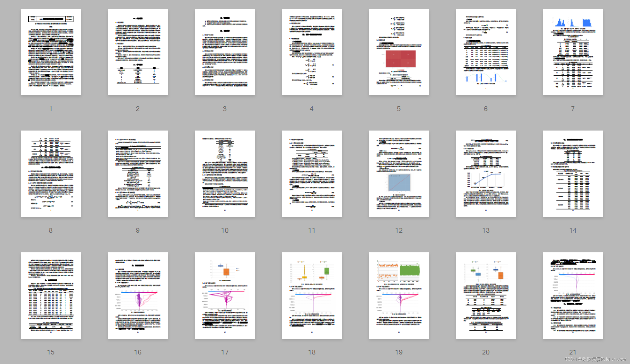Click page number label 2
Image resolution: width=630 pixels, height=364 pixels.
(138, 109)
